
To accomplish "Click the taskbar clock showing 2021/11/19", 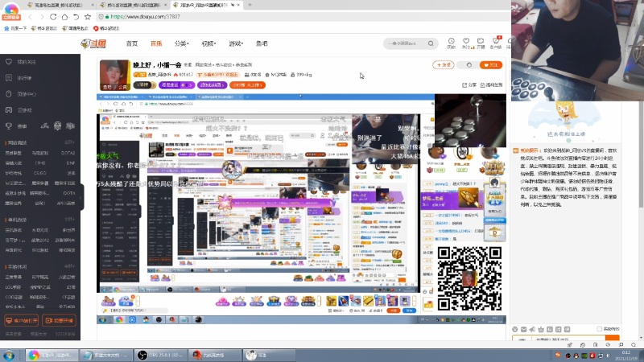I will [625, 356].
